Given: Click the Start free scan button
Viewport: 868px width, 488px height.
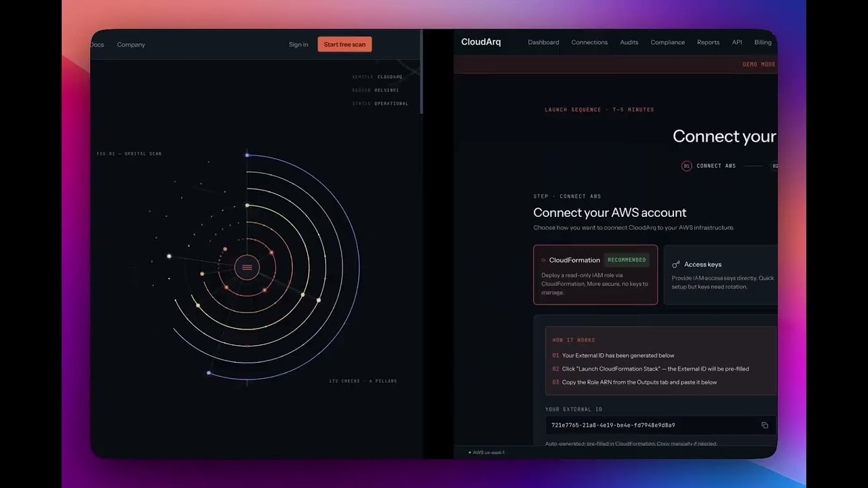Looking at the screenshot, I should click(344, 45).
